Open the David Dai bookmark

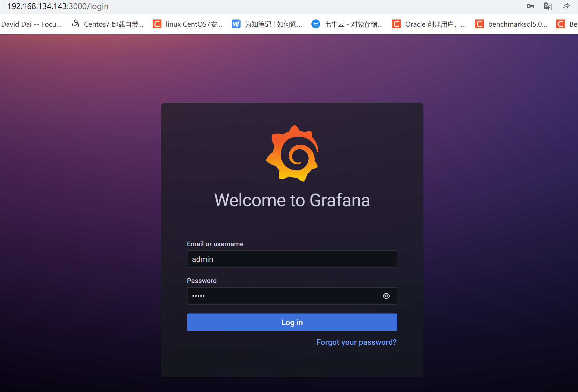31,24
